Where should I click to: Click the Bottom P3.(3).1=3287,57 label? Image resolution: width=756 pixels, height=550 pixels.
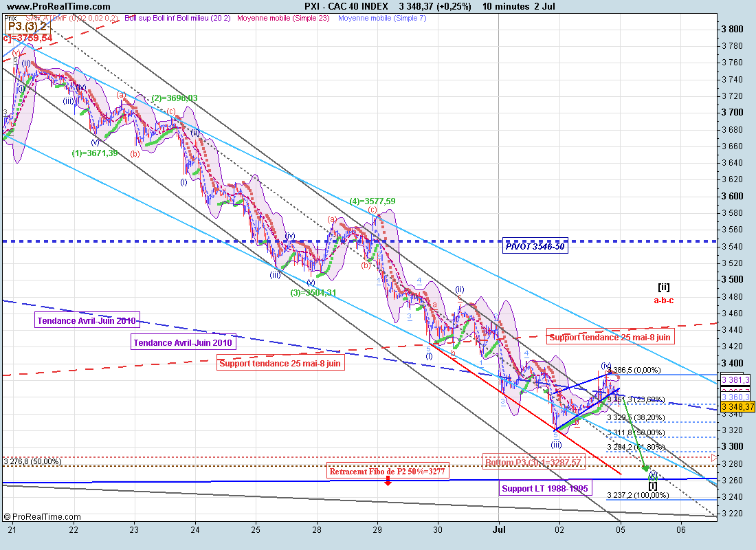[x=534, y=462]
